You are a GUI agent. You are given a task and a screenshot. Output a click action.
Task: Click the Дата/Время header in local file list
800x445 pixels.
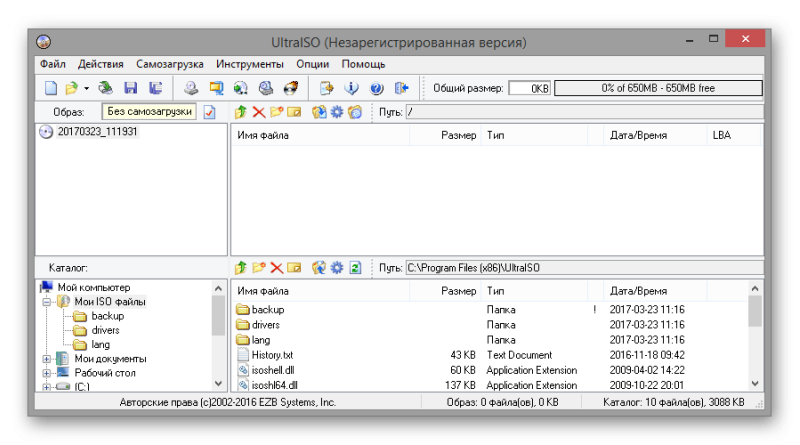click(x=638, y=291)
